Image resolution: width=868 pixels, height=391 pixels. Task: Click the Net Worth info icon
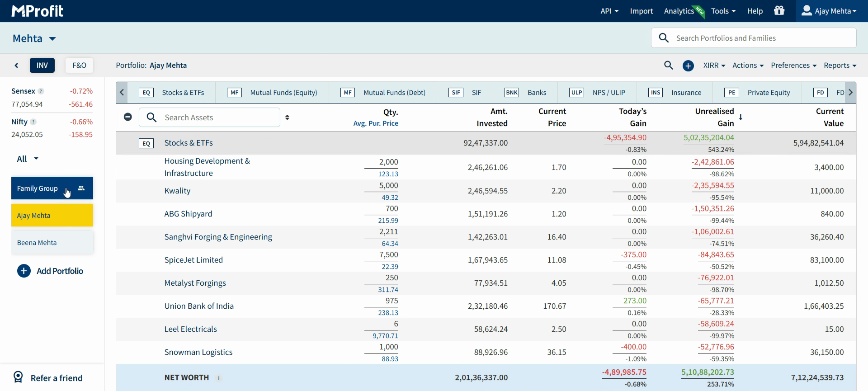(219, 378)
